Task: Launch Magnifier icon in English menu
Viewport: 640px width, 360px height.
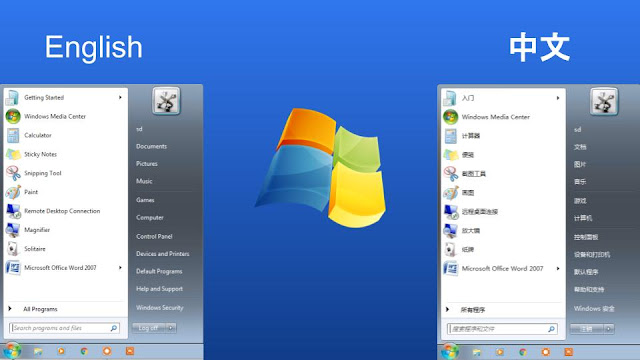Action: [x=13, y=230]
